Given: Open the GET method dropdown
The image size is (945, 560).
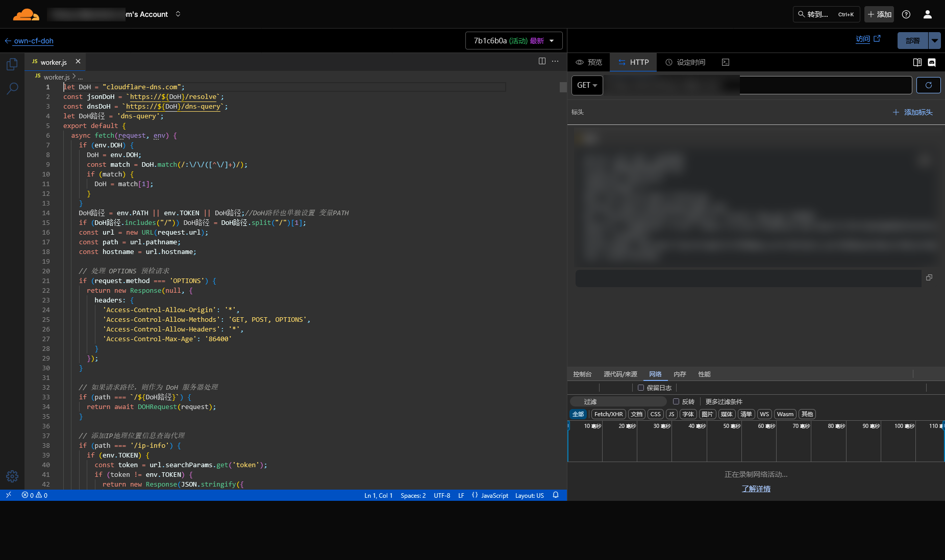Looking at the screenshot, I should click(587, 85).
